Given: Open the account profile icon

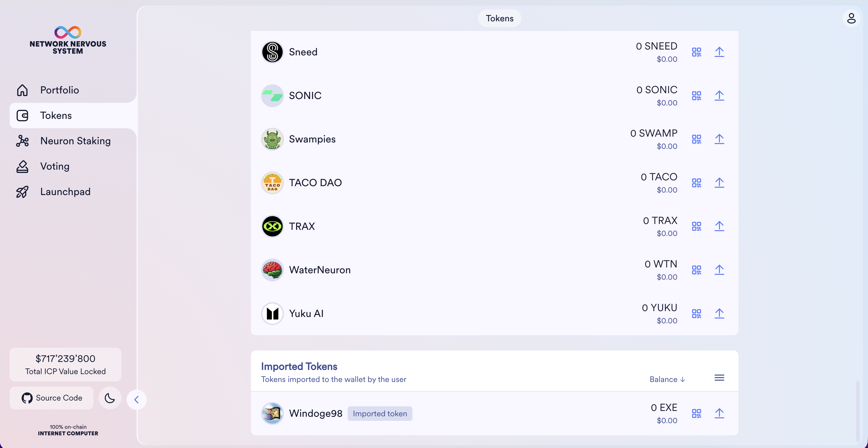Looking at the screenshot, I should [851, 18].
